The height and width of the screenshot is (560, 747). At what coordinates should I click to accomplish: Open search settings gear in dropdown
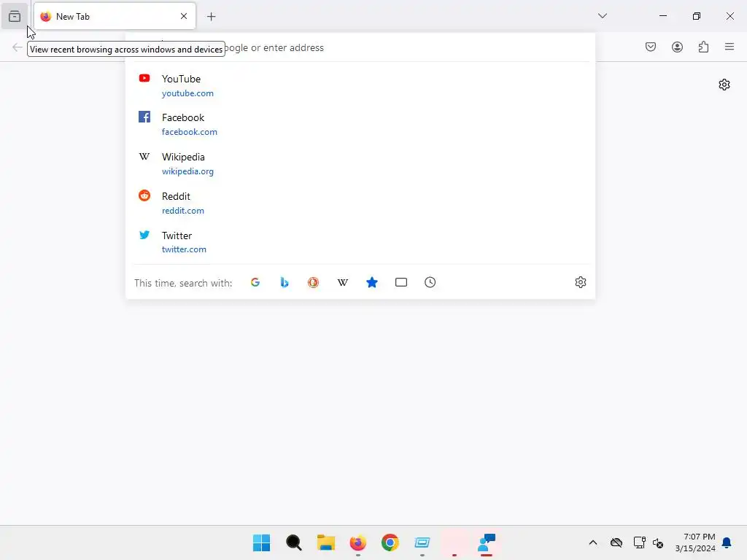[x=580, y=282]
